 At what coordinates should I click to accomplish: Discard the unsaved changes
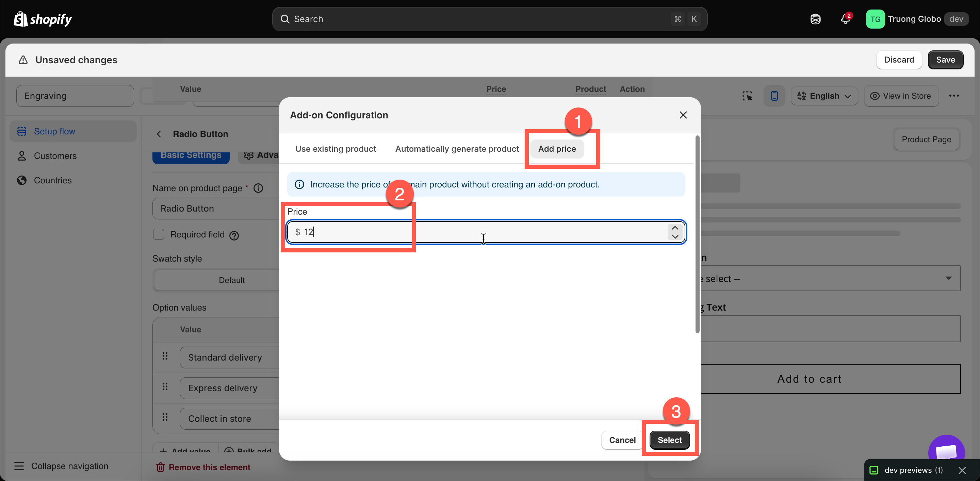(899, 60)
